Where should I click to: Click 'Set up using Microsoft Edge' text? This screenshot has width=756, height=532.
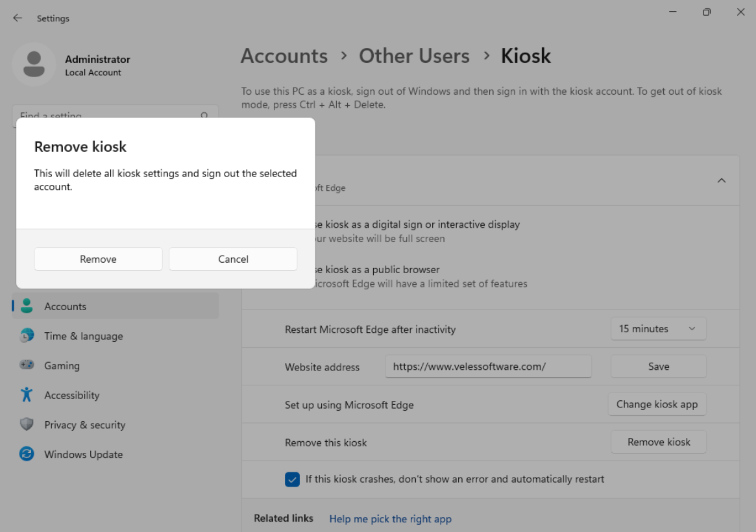point(349,405)
